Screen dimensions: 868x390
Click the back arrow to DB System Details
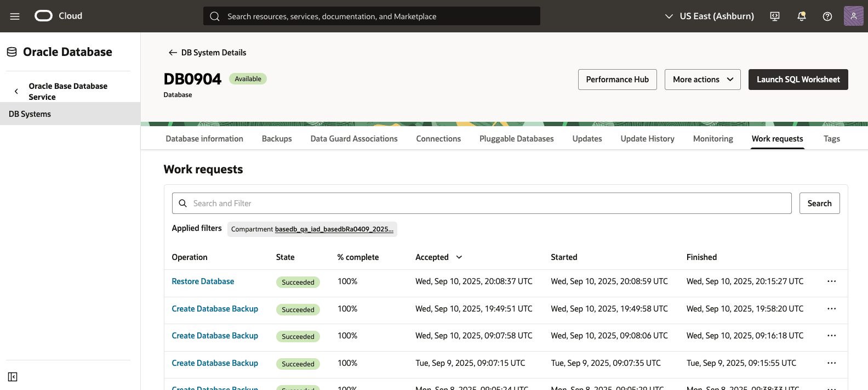click(x=173, y=53)
